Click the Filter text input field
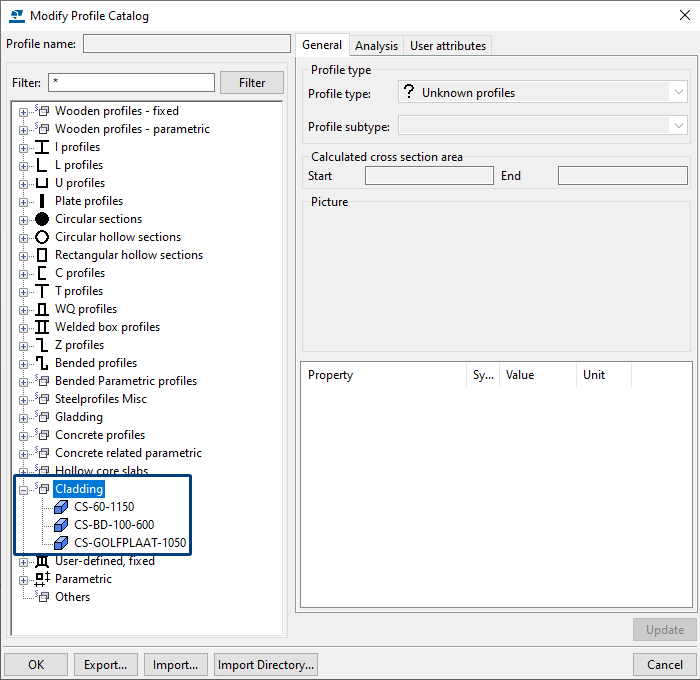 click(x=131, y=82)
